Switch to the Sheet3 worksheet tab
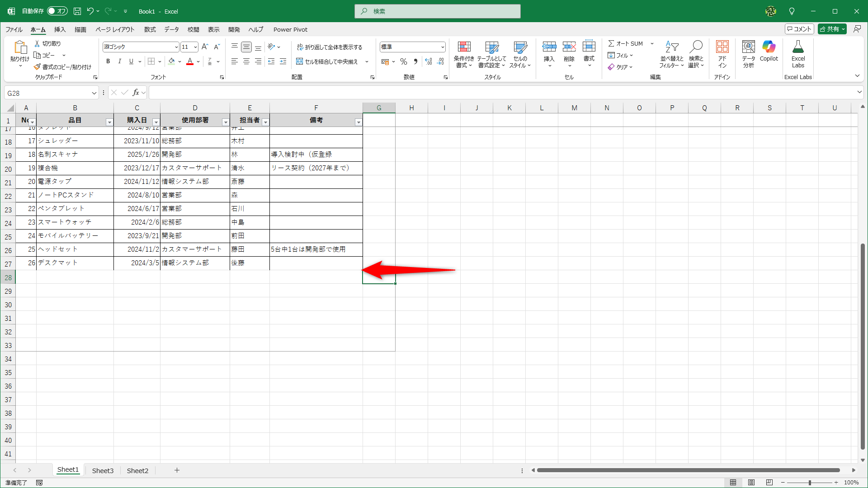Screen dimensions: 868x488 (x=103, y=470)
